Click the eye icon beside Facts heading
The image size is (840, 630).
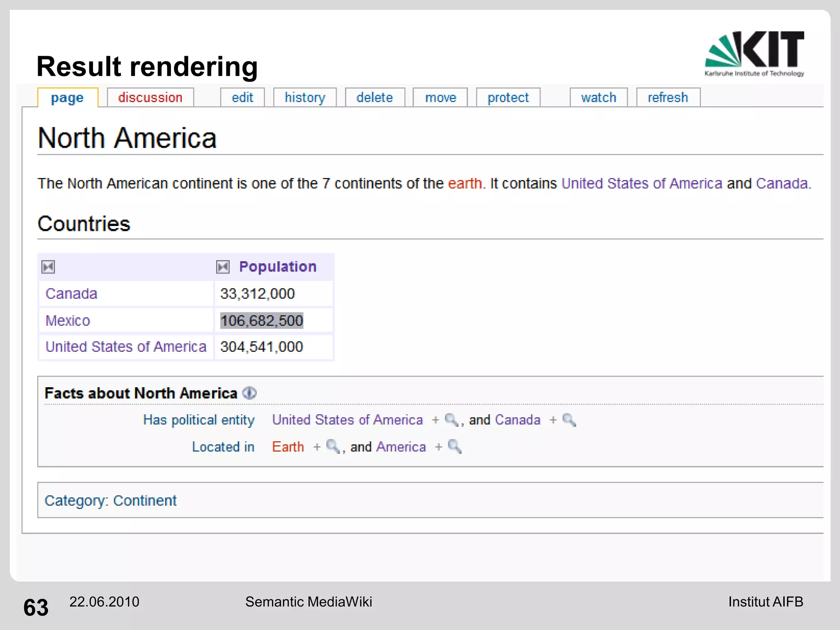249,393
